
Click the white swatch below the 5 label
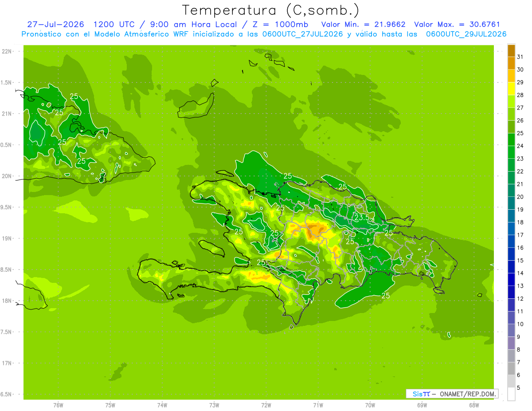(511, 394)
